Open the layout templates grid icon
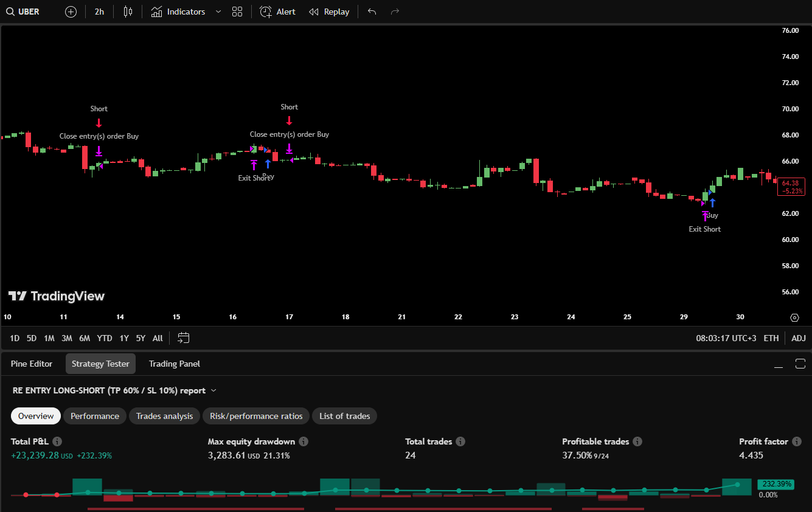 (x=237, y=12)
